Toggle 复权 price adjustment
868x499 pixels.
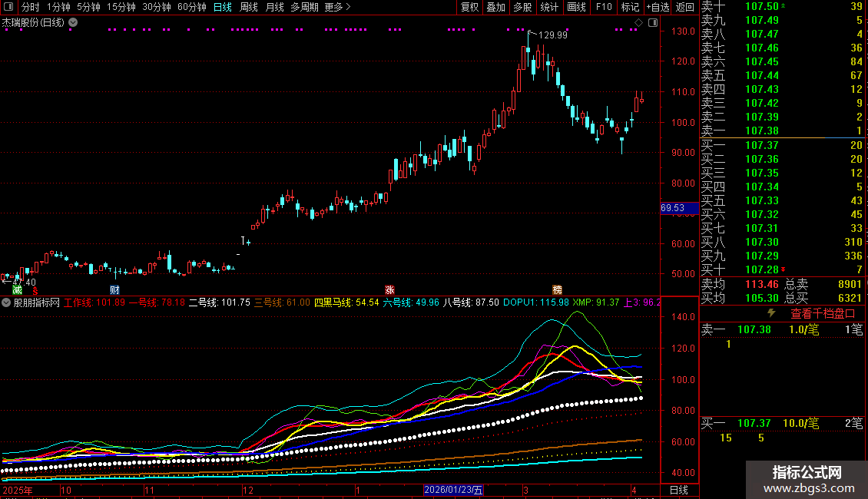pyautogui.click(x=469, y=7)
